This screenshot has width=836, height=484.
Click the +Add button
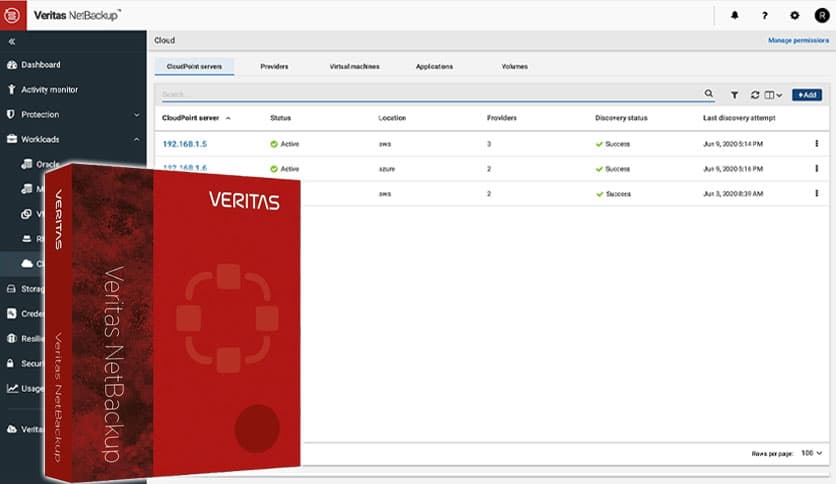807,95
